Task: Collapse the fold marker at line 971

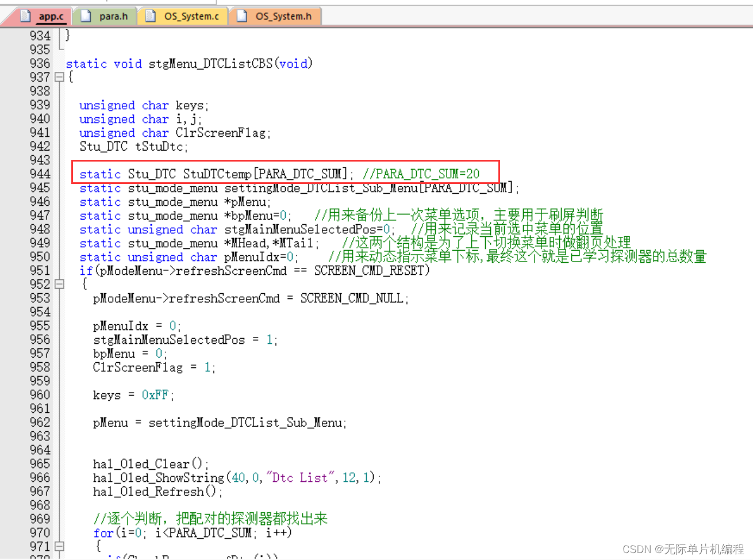Action: point(59,547)
